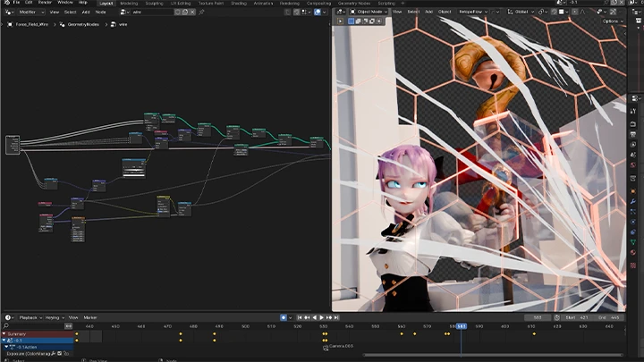Viewport: 644px width, 362px height.
Task: Edit the Start frame field
Action: [578, 317]
